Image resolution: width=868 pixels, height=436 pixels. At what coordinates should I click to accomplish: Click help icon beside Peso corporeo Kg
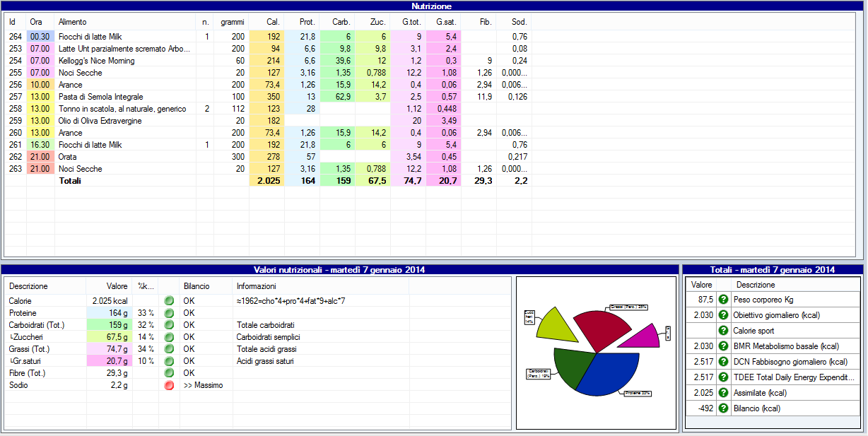tap(723, 300)
